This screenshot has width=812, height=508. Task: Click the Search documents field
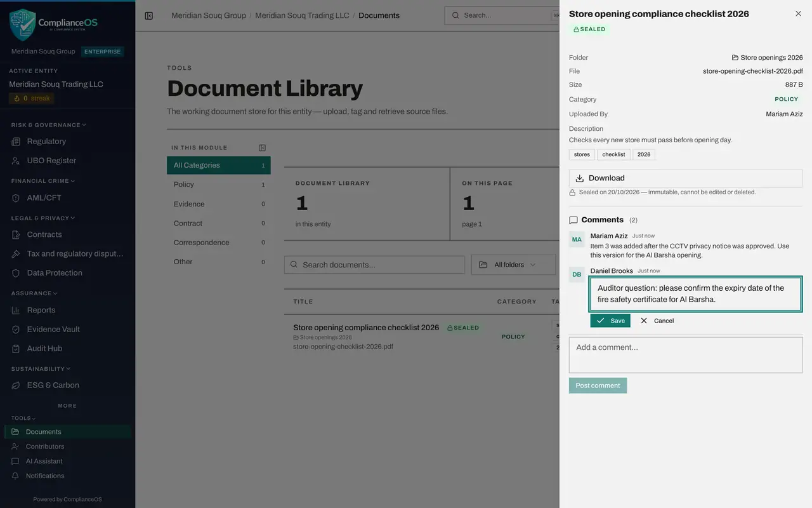(374, 265)
